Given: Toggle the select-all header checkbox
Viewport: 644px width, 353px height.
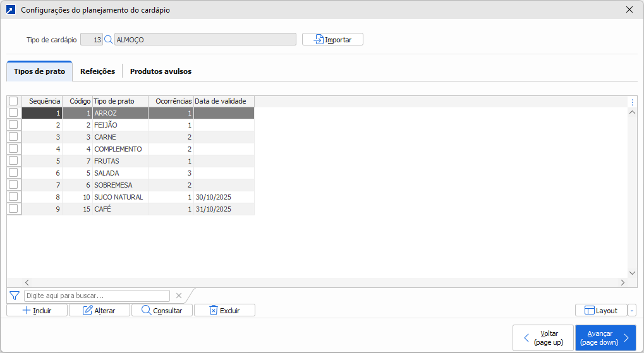Looking at the screenshot, I should (13, 101).
